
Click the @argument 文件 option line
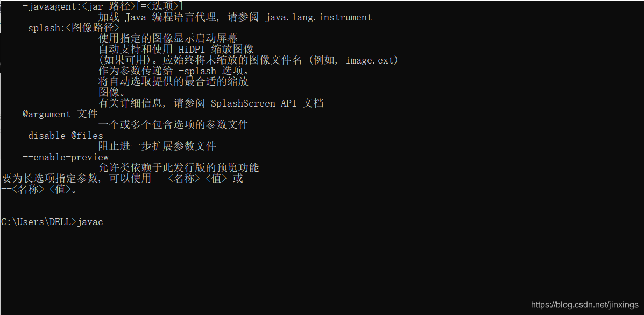[x=60, y=114]
